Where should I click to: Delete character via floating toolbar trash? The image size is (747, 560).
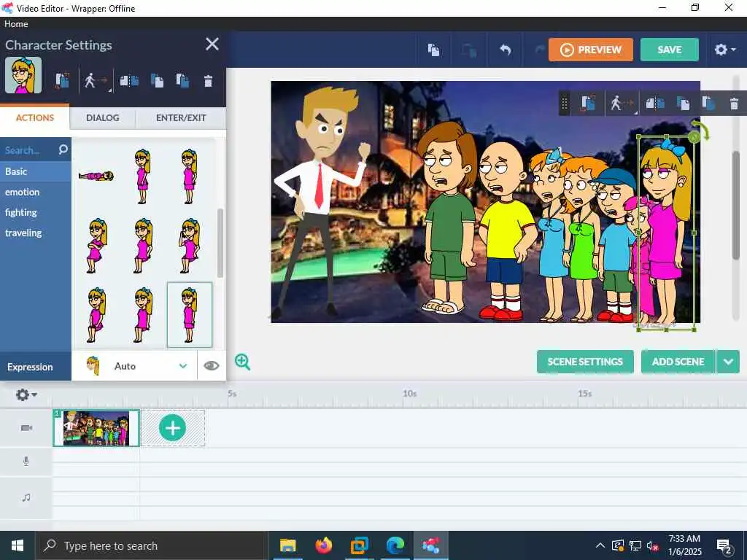734,104
